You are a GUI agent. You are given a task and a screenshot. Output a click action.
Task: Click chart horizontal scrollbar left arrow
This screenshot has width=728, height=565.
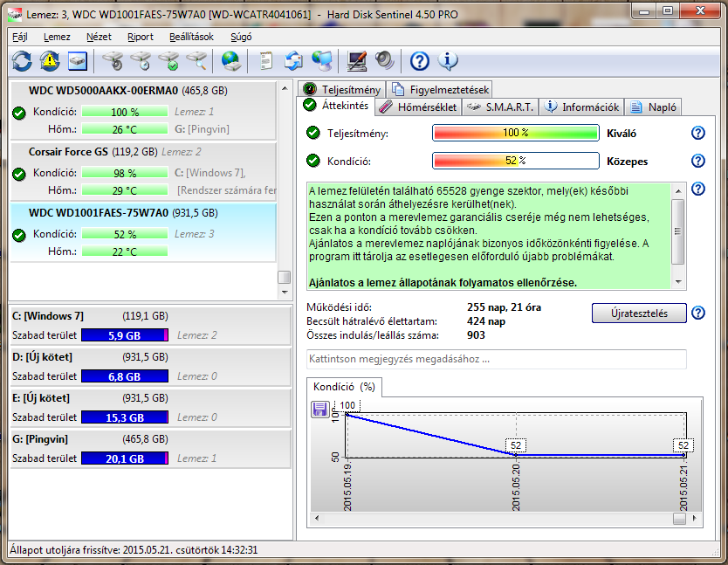[x=317, y=518]
